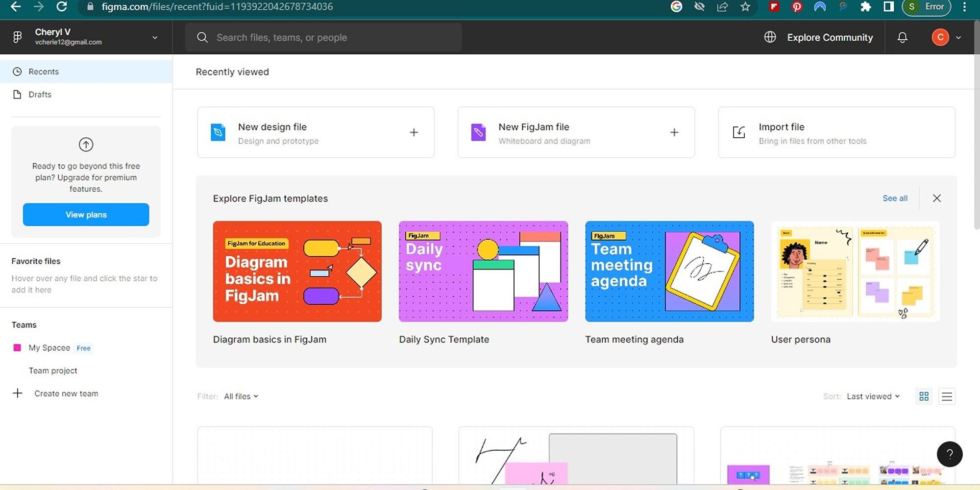Click the plus on New design file
Screen dimensions: 980x490
414,132
